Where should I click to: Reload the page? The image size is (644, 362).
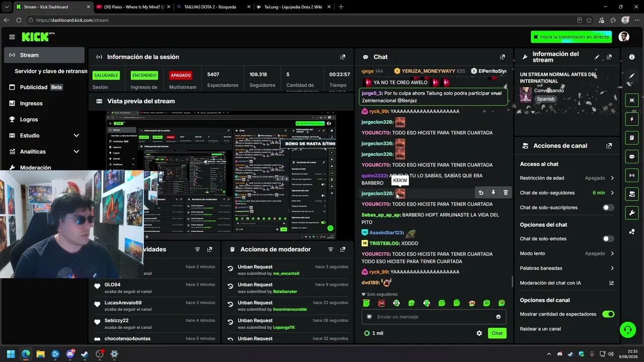[x=19, y=20]
